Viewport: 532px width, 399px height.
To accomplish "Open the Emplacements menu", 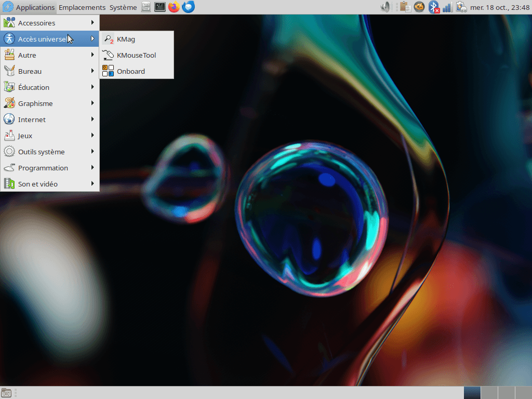I will tap(82, 7).
